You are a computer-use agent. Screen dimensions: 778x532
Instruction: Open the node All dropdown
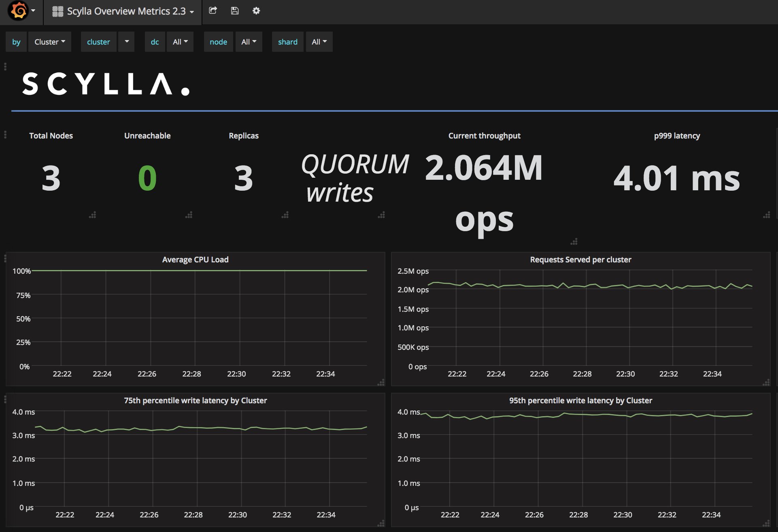click(x=249, y=42)
